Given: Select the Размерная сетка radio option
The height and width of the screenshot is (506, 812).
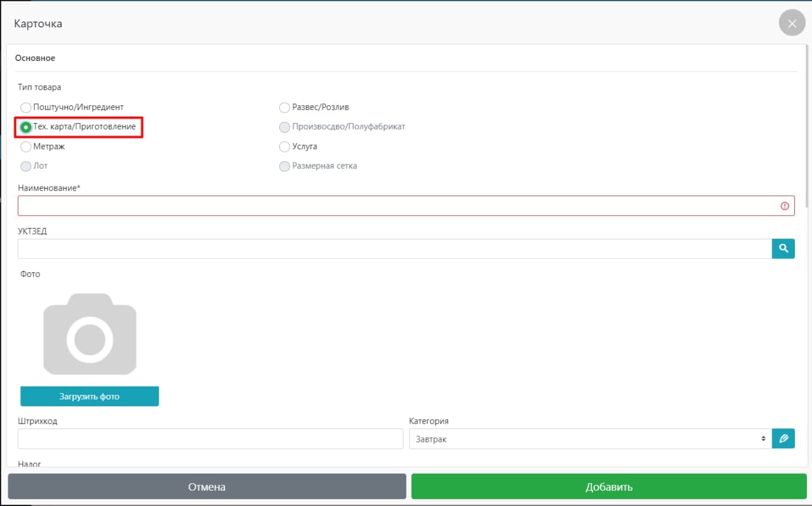Looking at the screenshot, I should point(285,166).
